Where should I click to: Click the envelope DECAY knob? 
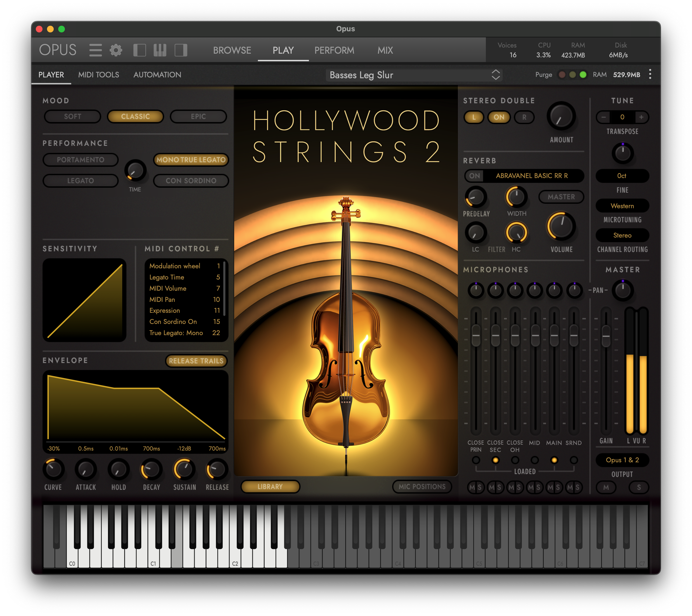(151, 469)
